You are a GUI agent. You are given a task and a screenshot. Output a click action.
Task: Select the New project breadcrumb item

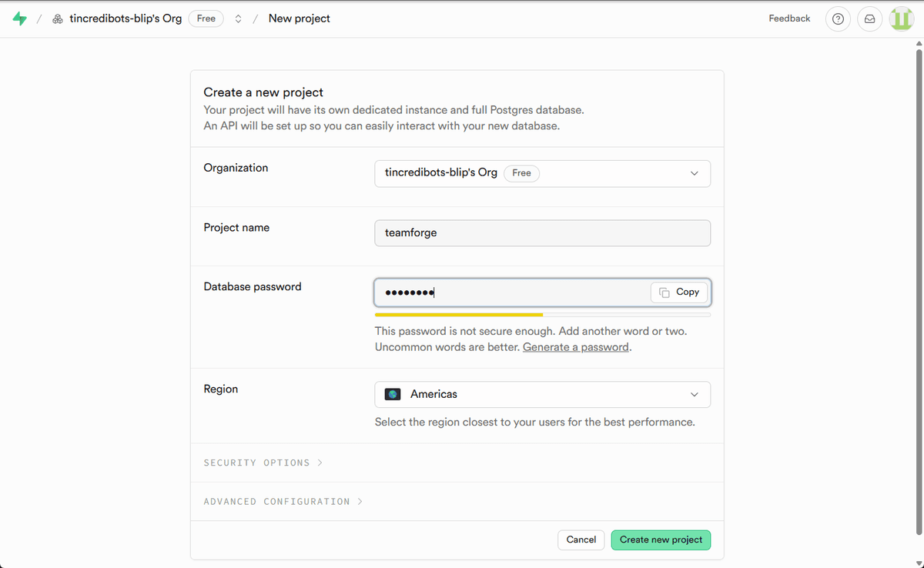[299, 18]
